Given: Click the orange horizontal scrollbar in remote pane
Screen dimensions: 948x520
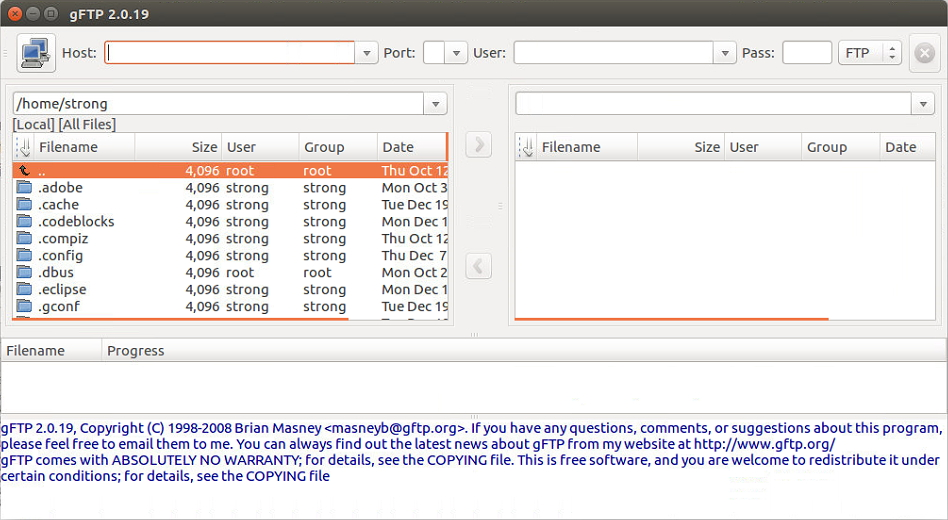Looking at the screenshot, I should click(671, 319).
